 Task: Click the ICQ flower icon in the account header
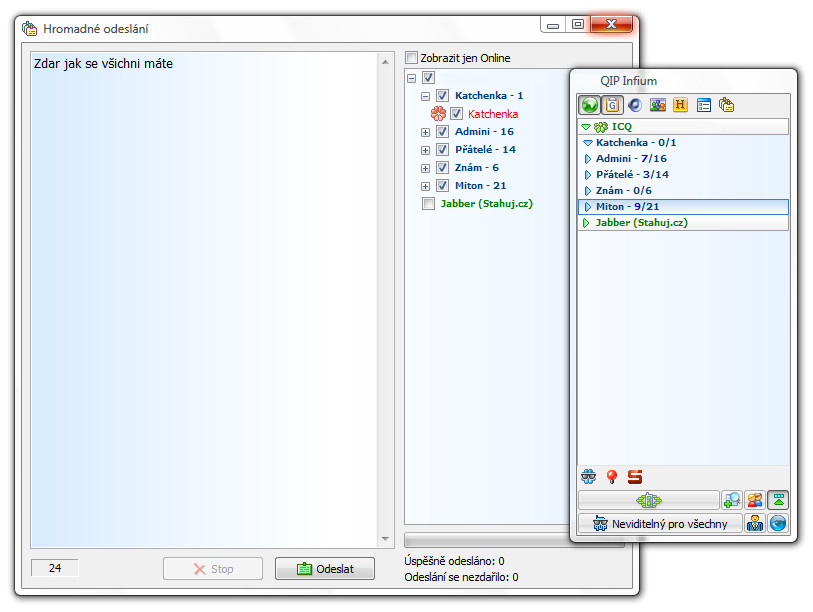click(601, 127)
